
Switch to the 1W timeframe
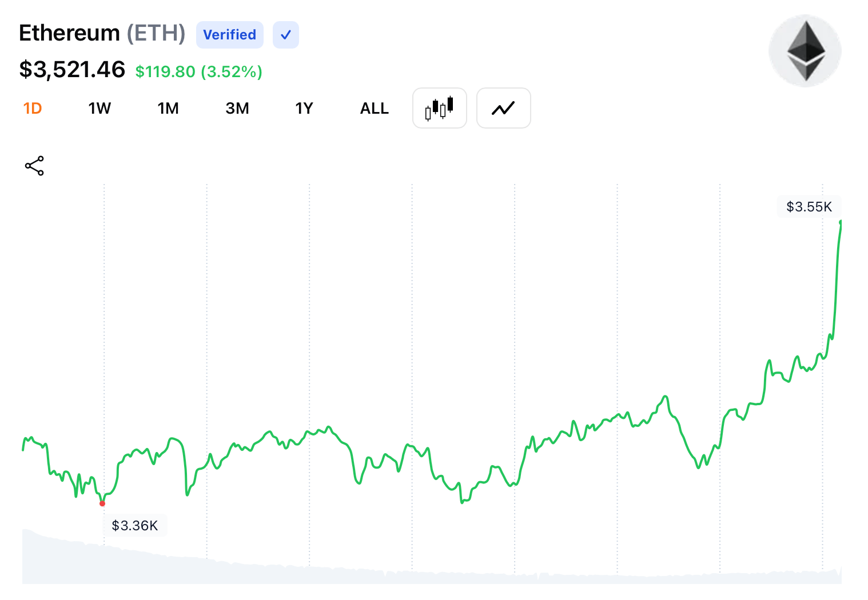[99, 108]
